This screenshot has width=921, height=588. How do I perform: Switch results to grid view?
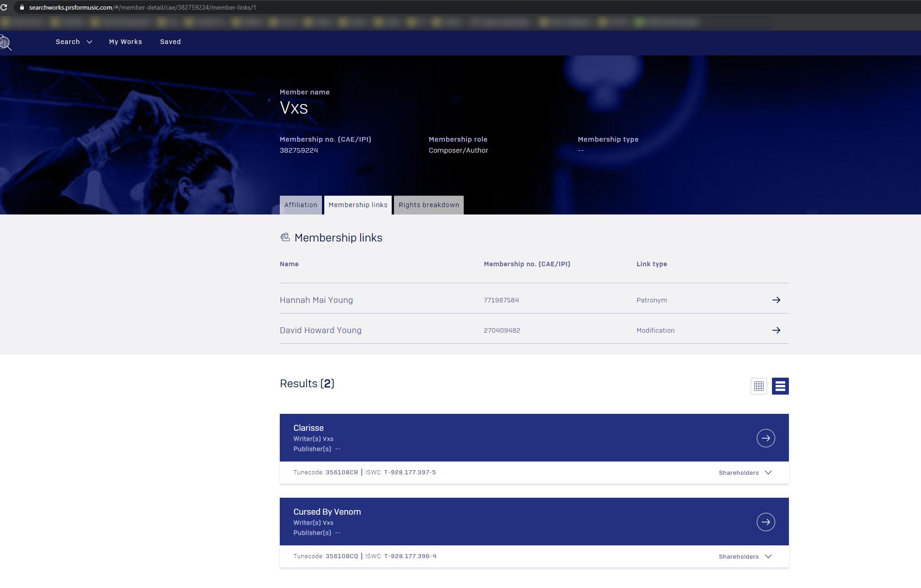(x=758, y=386)
